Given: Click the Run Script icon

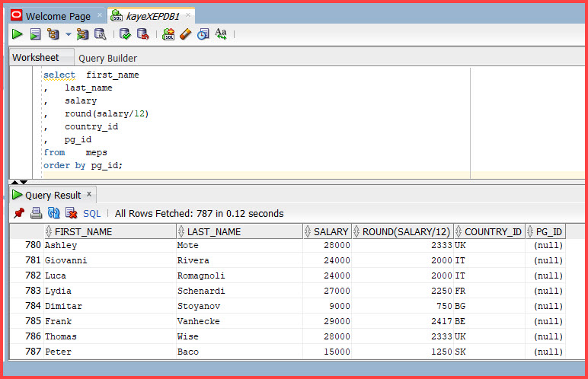Looking at the screenshot, I should tap(35, 34).
